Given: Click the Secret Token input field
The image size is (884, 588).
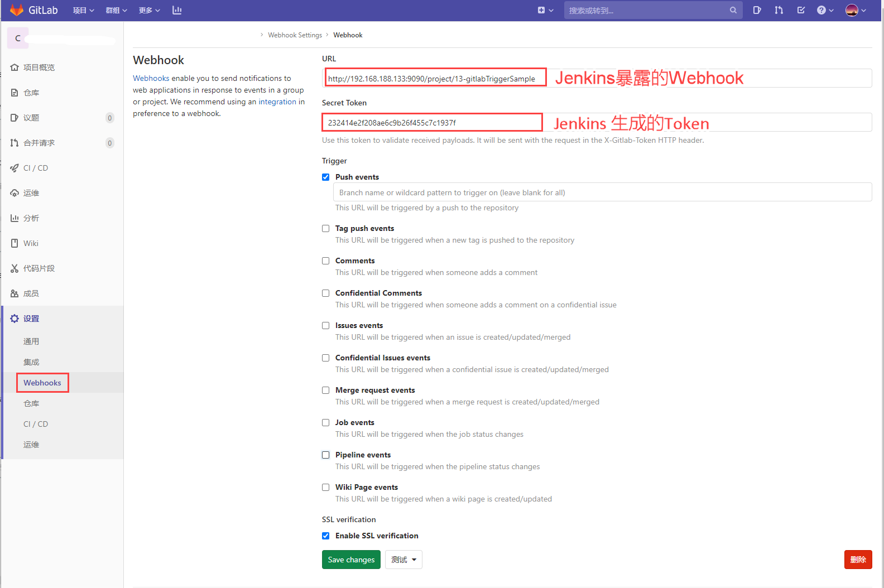Looking at the screenshot, I should [x=597, y=122].
